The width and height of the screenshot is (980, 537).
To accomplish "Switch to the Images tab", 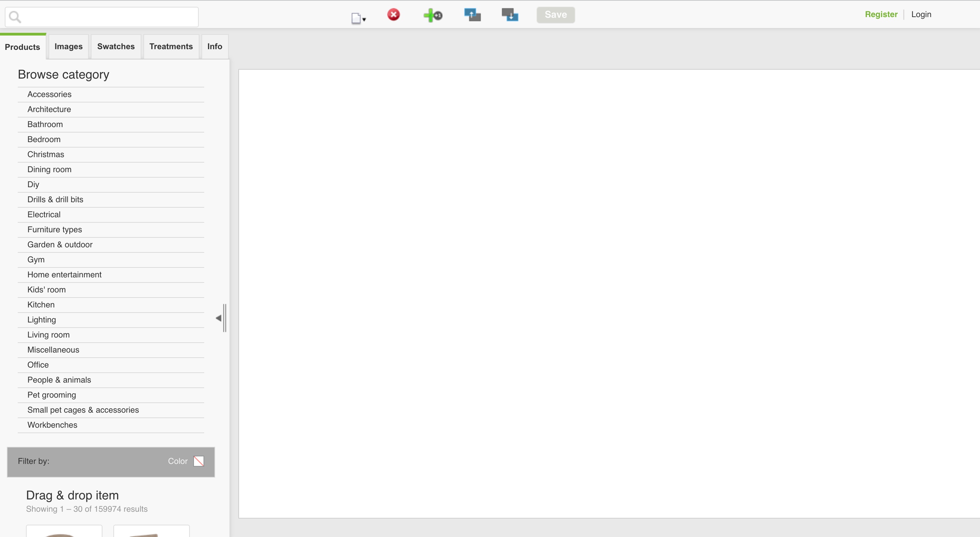I will pyautogui.click(x=69, y=46).
